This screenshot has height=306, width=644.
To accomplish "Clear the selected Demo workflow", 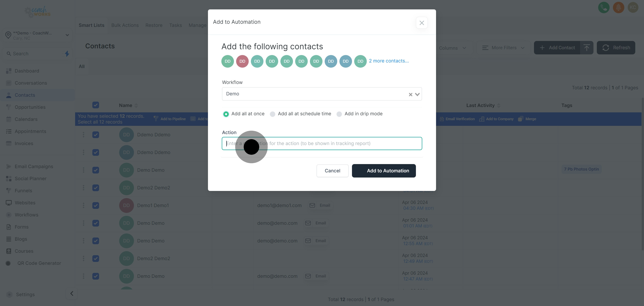I will 410,94.
